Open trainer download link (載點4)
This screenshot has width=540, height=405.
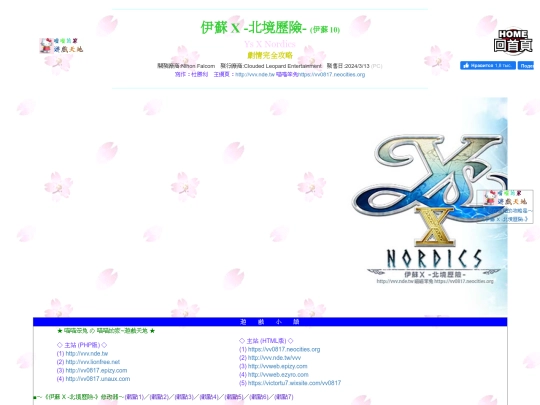point(209,397)
